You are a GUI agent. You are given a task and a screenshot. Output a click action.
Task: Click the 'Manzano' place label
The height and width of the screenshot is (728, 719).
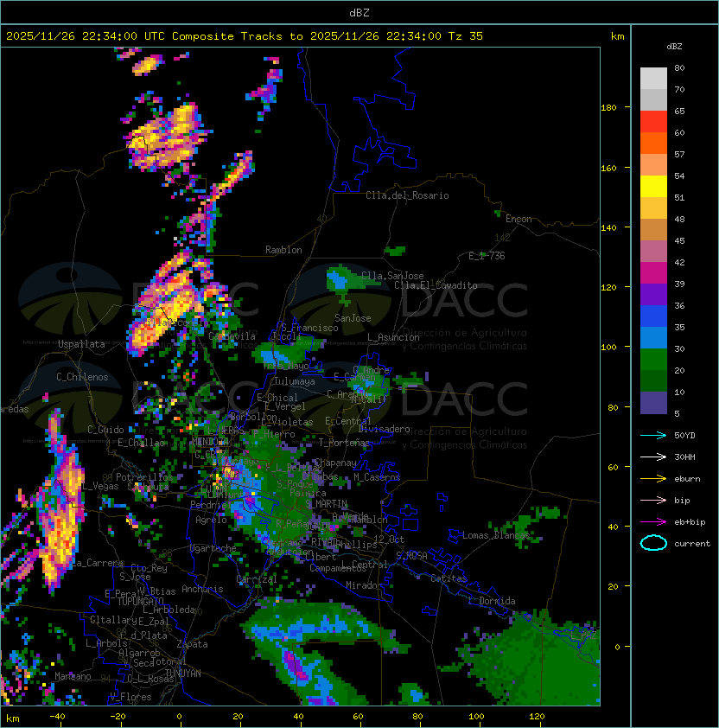pyautogui.click(x=73, y=676)
